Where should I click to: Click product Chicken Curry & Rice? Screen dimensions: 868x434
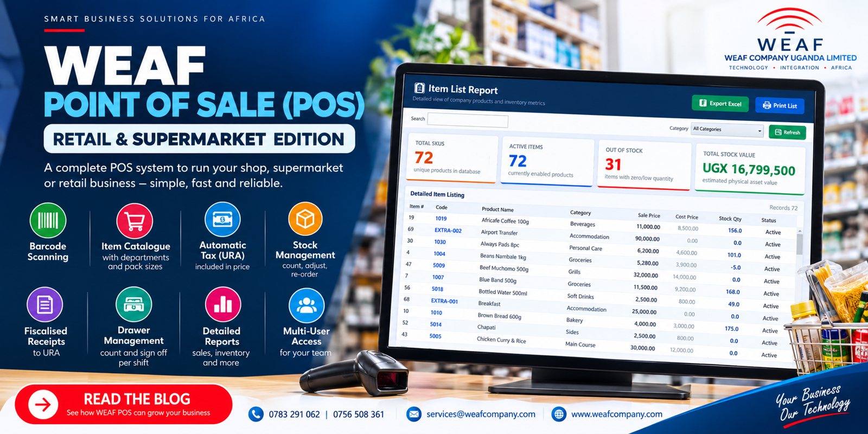(501, 340)
